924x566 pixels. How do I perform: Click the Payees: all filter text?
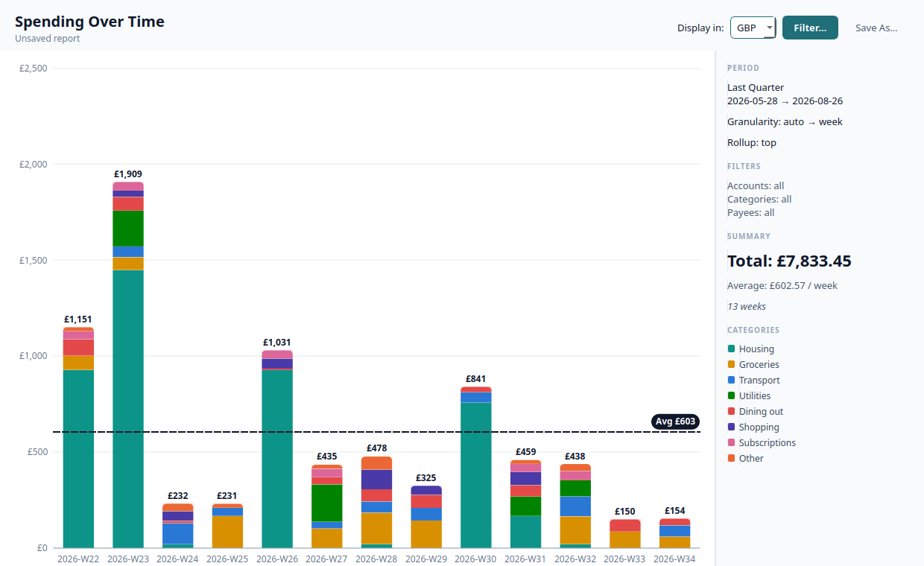[751, 212]
